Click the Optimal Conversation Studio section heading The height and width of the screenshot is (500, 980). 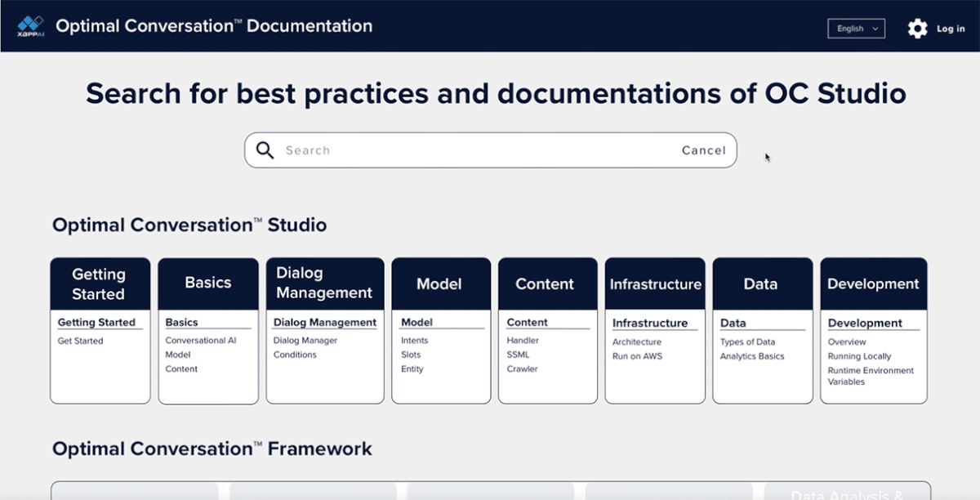tap(189, 225)
